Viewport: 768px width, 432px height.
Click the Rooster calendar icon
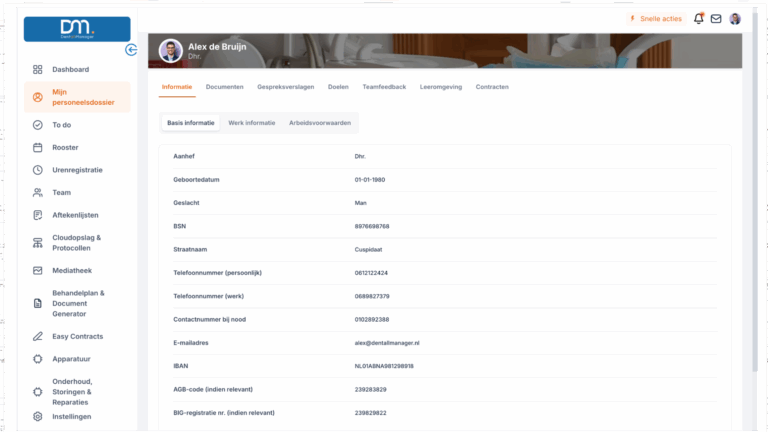pos(38,147)
